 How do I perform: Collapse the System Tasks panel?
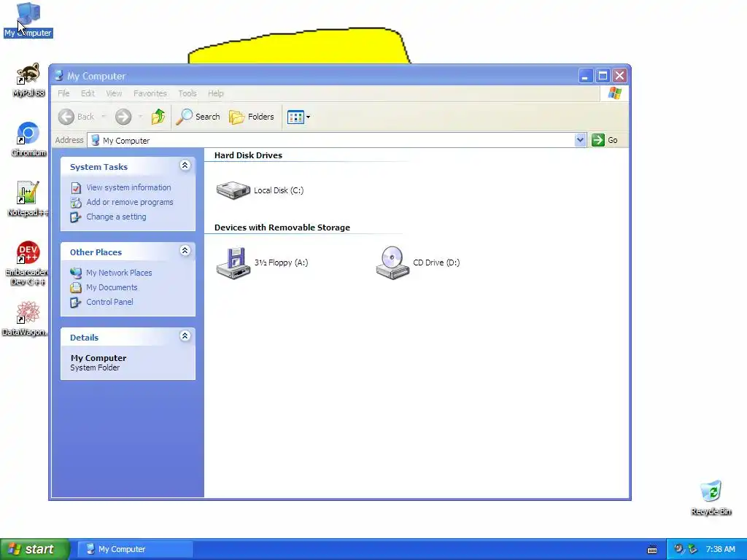pyautogui.click(x=185, y=166)
